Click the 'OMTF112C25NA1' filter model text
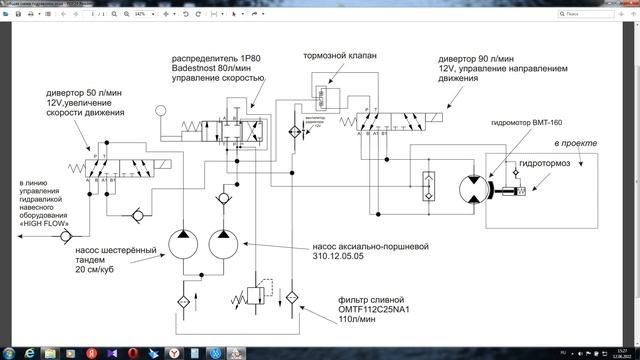 [374, 309]
